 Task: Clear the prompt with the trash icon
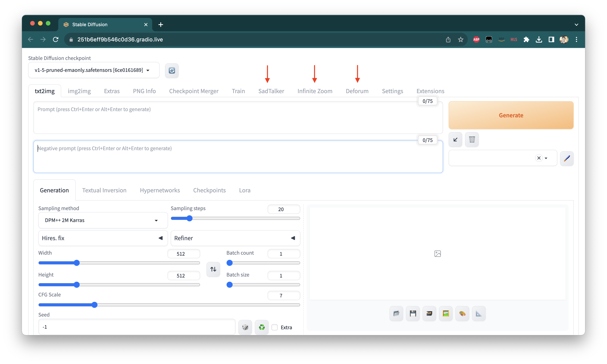coord(472,139)
